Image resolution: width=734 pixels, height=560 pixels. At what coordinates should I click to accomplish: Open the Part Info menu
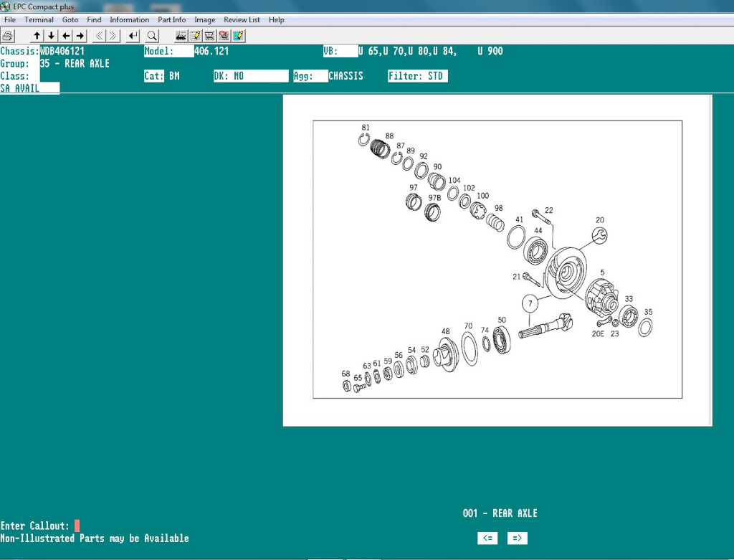pyautogui.click(x=172, y=19)
